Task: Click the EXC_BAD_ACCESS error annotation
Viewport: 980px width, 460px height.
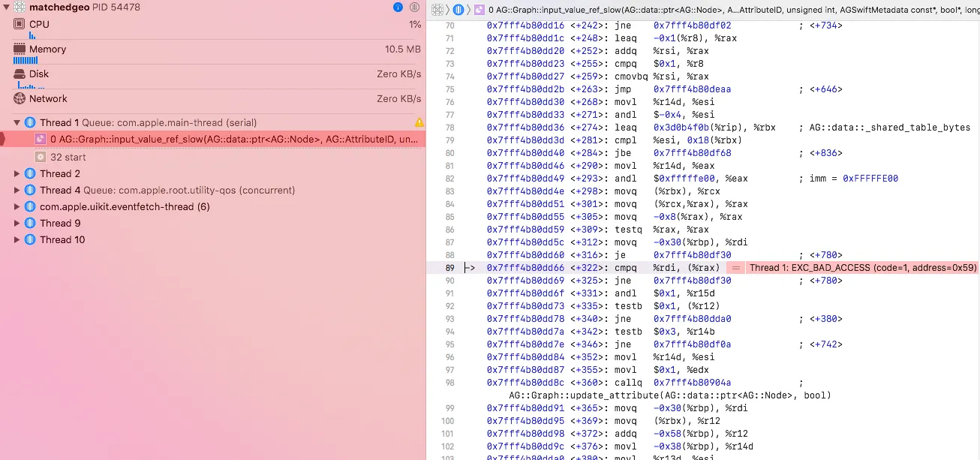Action: pos(863,267)
